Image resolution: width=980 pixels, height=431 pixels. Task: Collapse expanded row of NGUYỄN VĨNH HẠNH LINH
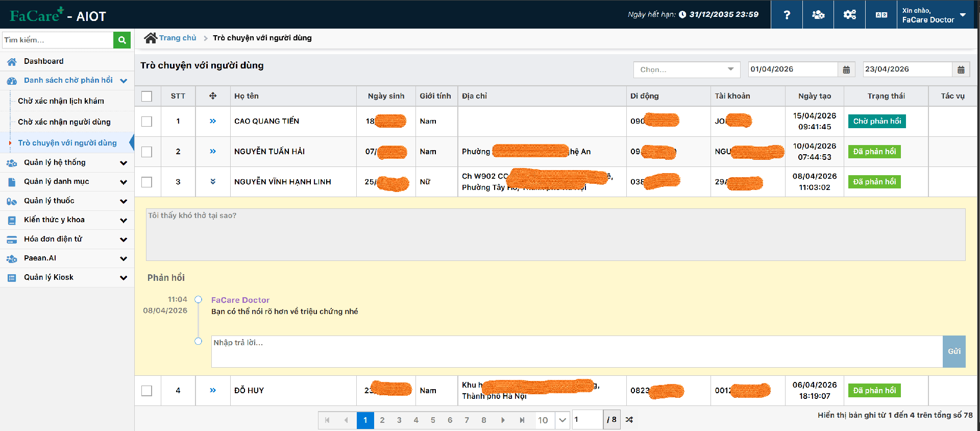(213, 181)
